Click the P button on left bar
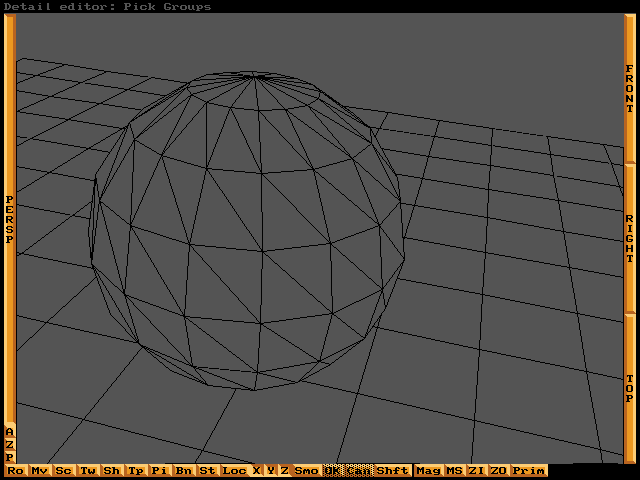This screenshot has width=640, height=480. point(10,457)
